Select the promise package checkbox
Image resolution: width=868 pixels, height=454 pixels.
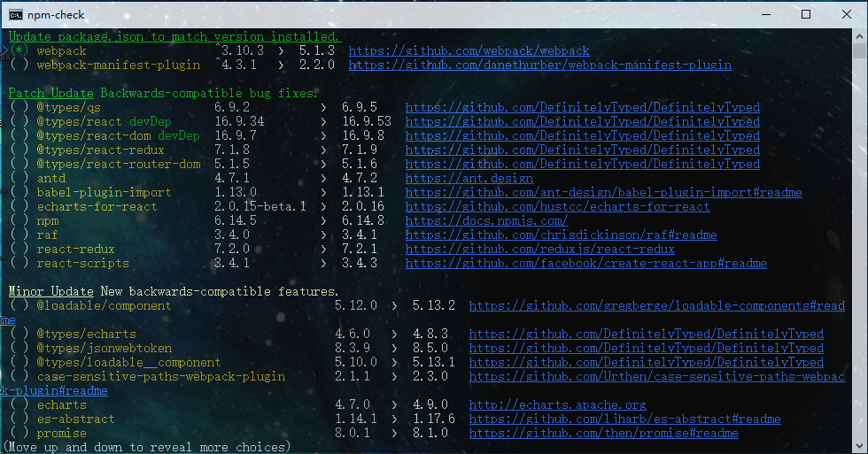coord(19,433)
